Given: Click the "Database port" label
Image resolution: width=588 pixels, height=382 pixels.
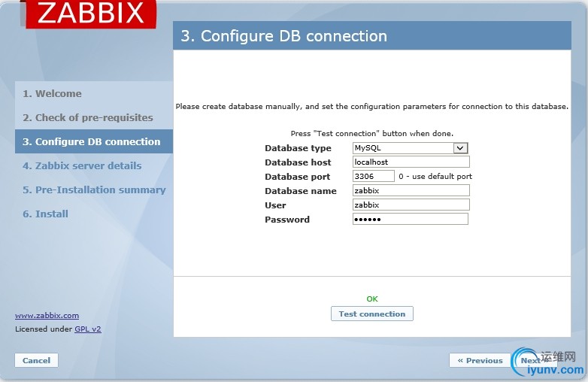Looking at the screenshot, I should (297, 177).
